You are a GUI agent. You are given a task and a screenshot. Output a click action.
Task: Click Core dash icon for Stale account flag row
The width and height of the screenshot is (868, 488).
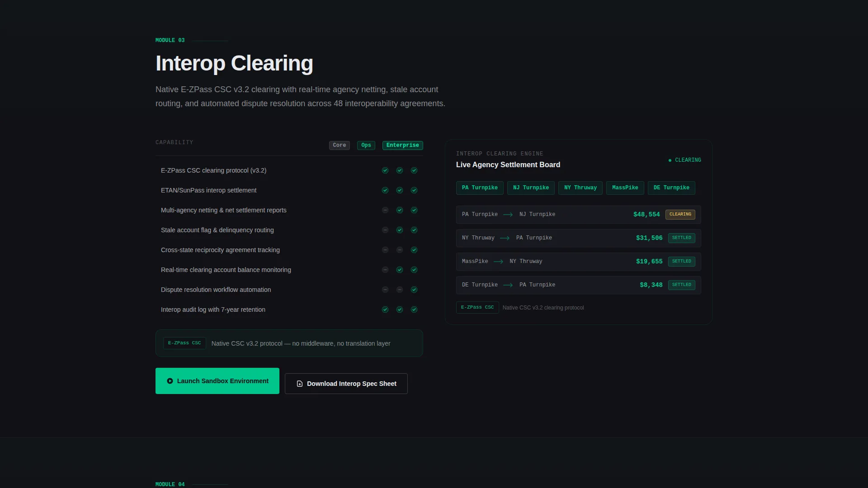click(x=385, y=230)
